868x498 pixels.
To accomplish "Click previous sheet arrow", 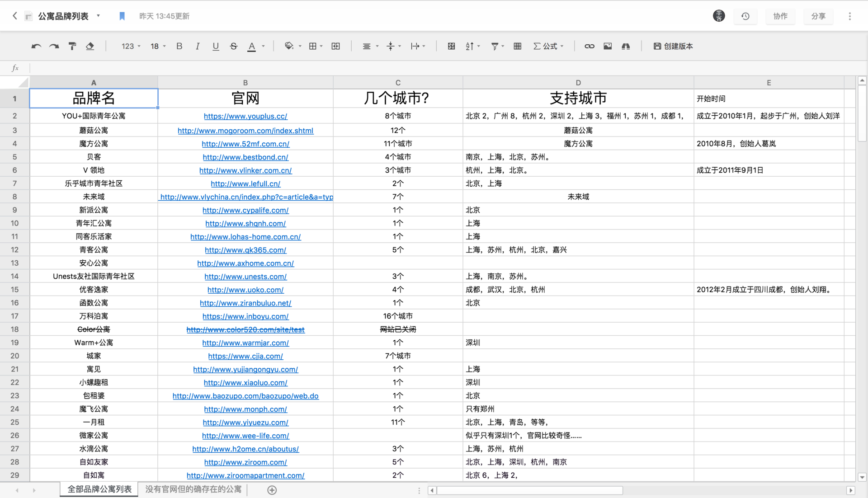I will [17, 490].
